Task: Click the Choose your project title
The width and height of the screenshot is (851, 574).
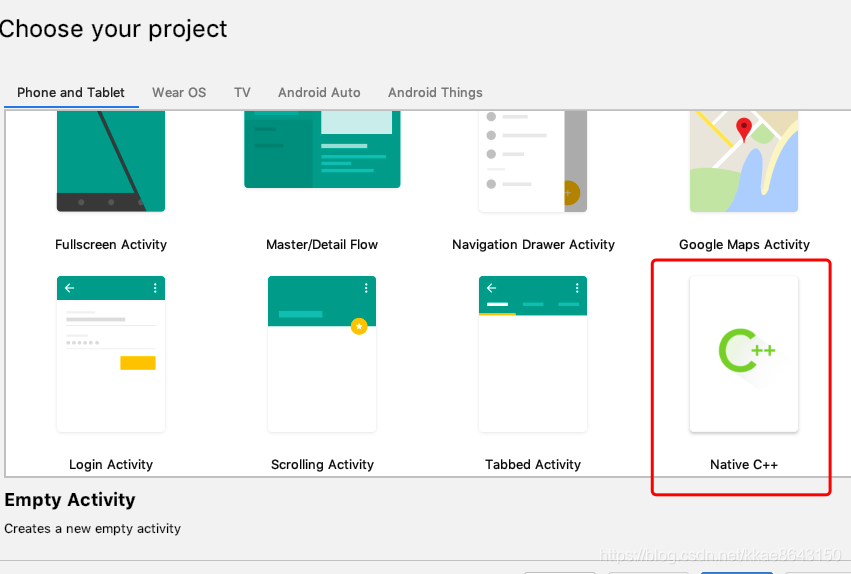Action: (x=113, y=29)
